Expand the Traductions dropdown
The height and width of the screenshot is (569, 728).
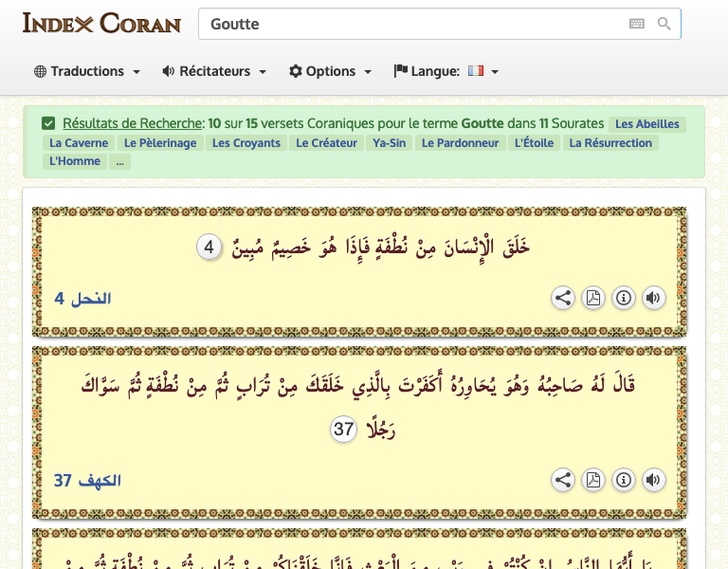[87, 71]
